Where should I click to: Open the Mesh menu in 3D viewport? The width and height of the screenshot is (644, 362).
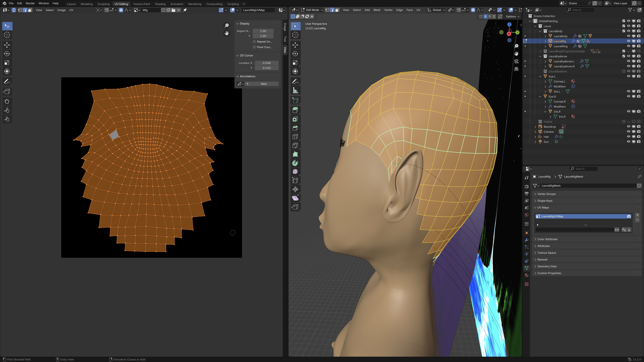[377, 10]
